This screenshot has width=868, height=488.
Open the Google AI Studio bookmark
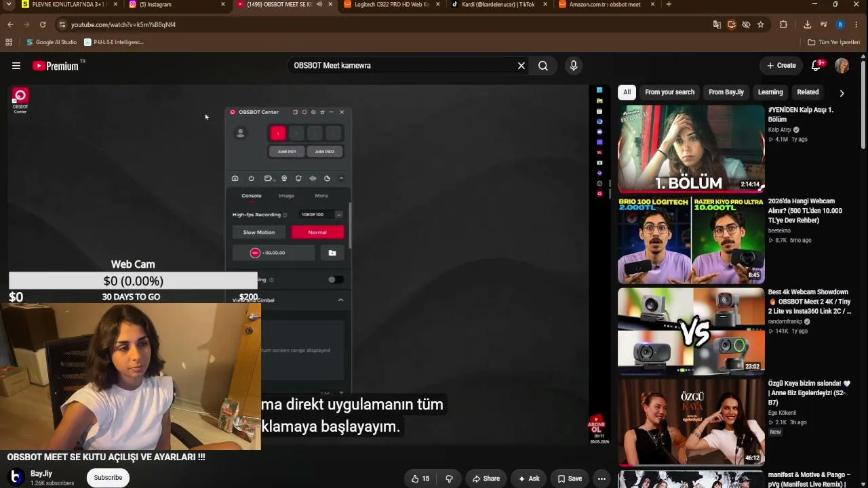click(x=52, y=42)
